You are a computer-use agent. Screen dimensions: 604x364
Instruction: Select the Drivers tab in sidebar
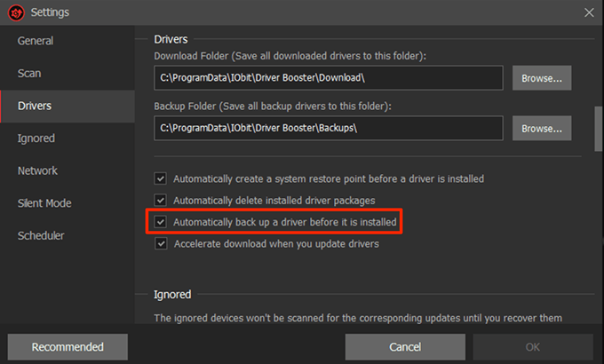click(35, 106)
